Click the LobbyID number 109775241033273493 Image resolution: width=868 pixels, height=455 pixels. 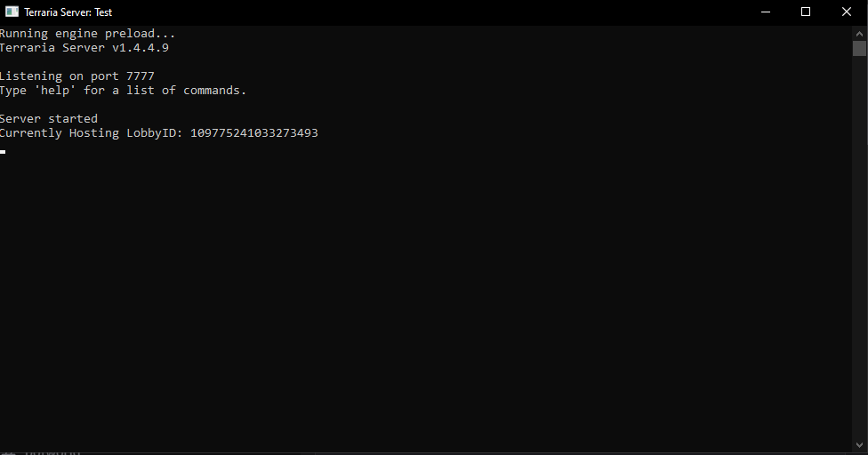coord(254,133)
